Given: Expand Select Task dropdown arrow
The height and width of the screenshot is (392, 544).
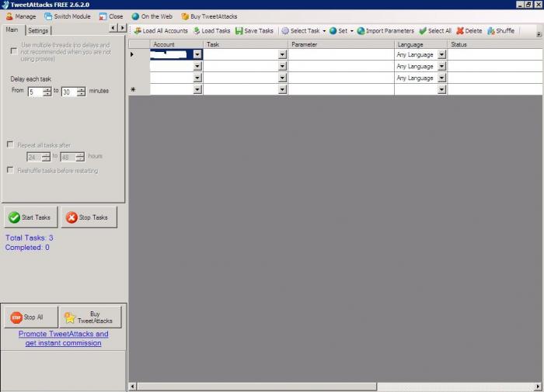Looking at the screenshot, I should [x=324, y=31].
